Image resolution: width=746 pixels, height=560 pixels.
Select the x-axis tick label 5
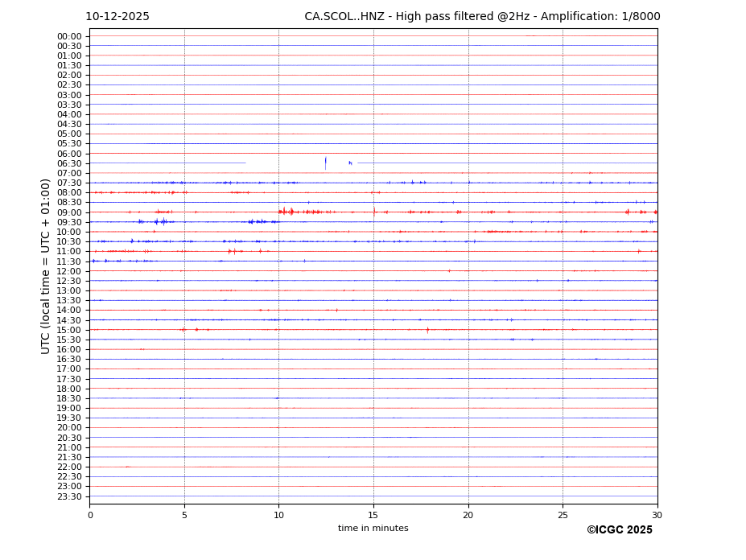[x=184, y=515]
